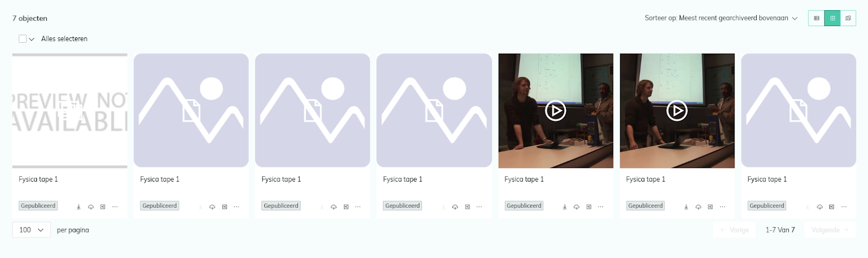The width and height of the screenshot is (868, 258).
Task: Click share icon on third card
Action: [x=346, y=207]
